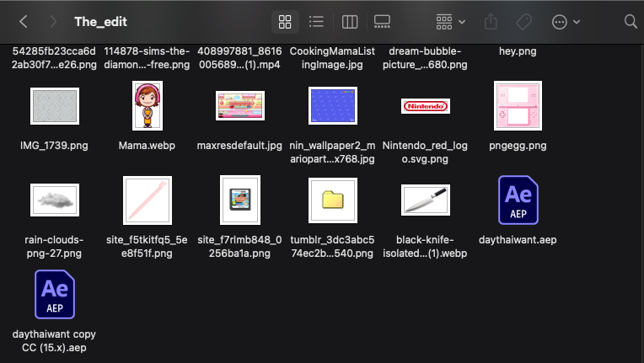Select the blue nin_wallpaper2 image thumbnail
The image size is (644, 363).
(333, 105)
